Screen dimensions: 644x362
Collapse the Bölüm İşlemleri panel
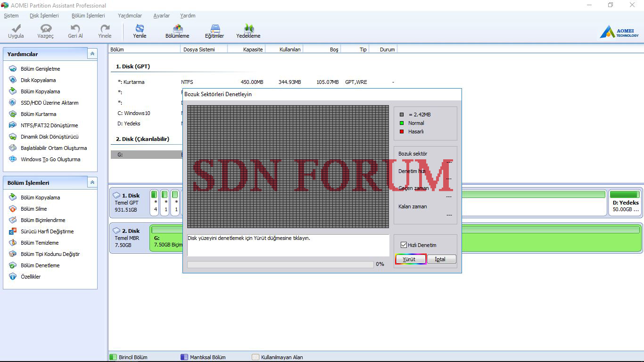(x=92, y=182)
